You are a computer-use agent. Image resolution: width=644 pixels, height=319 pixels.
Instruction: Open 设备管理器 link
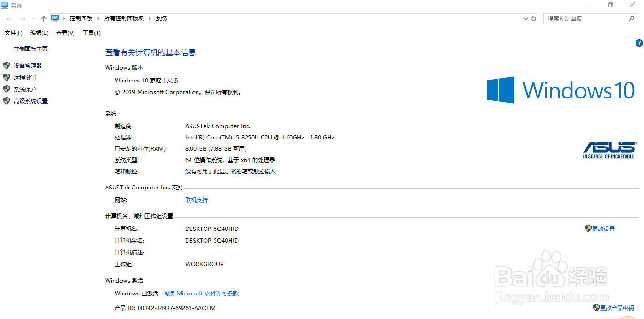28,66
